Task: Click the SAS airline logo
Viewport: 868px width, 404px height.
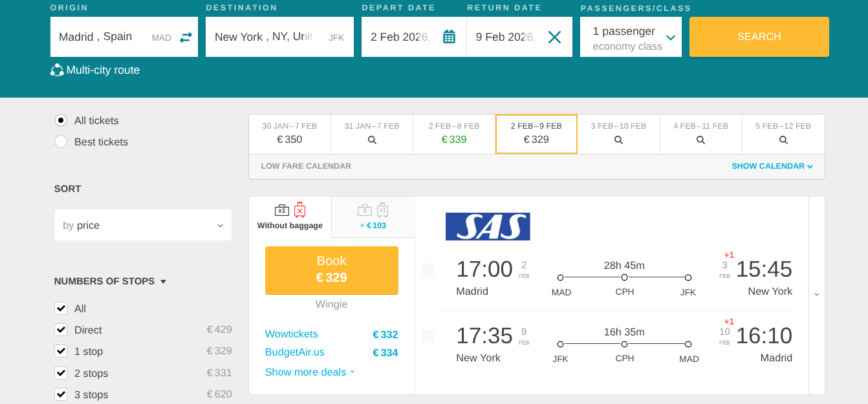Action: (x=488, y=226)
